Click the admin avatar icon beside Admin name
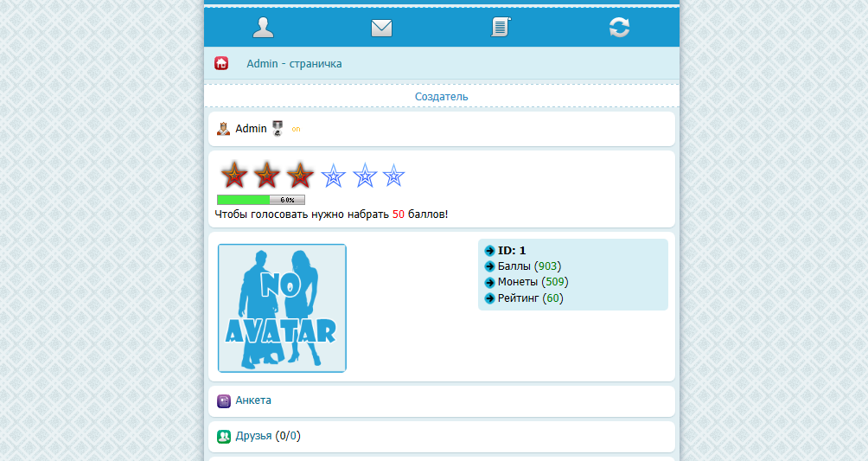This screenshot has height=461, width=868. (223, 129)
